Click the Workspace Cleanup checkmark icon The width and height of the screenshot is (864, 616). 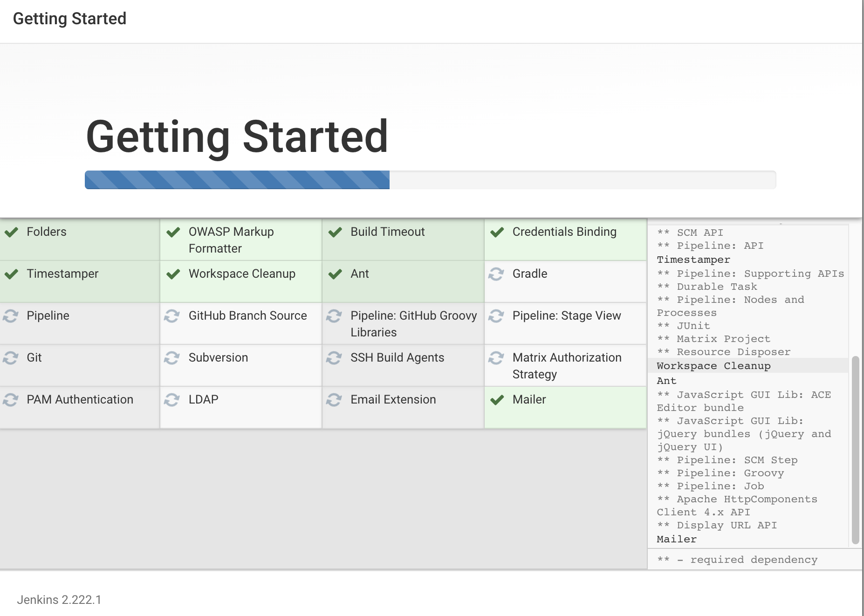[173, 274]
